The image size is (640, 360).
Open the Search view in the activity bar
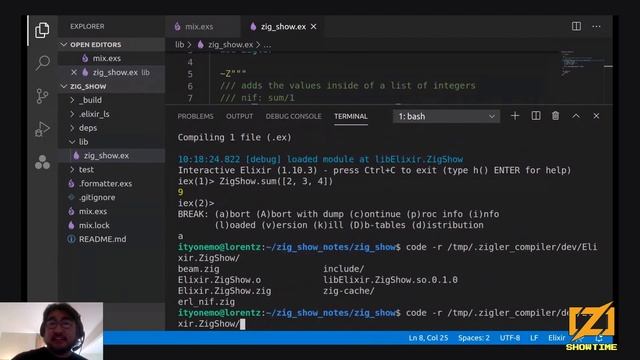42,63
